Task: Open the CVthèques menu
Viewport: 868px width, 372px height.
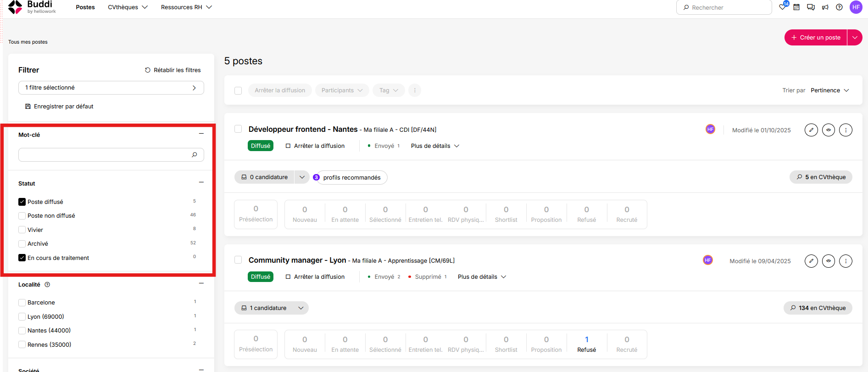Action: (128, 7)
